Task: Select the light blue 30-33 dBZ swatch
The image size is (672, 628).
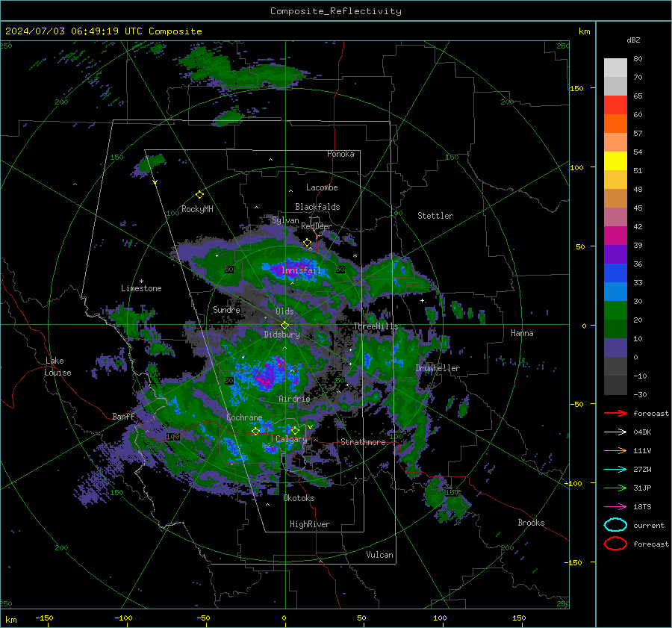Action: 615,292
